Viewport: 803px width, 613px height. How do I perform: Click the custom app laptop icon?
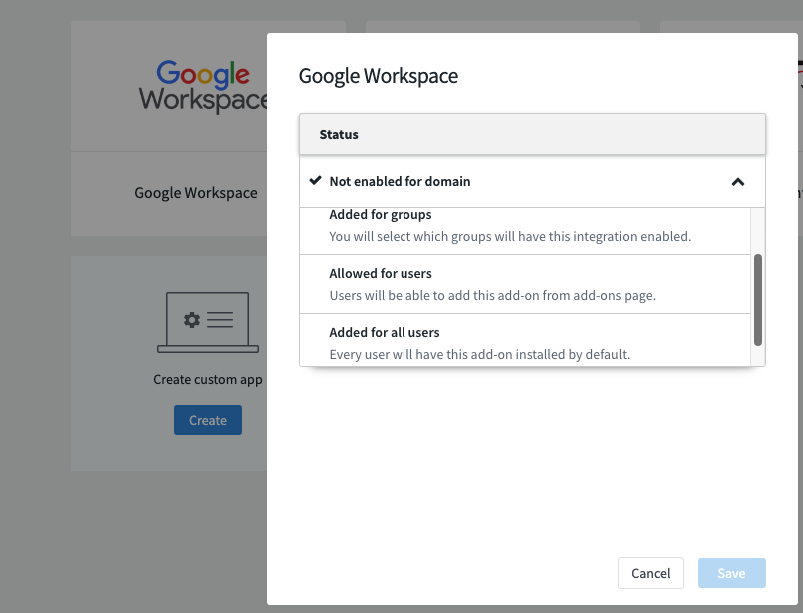[x=208, y=322]
